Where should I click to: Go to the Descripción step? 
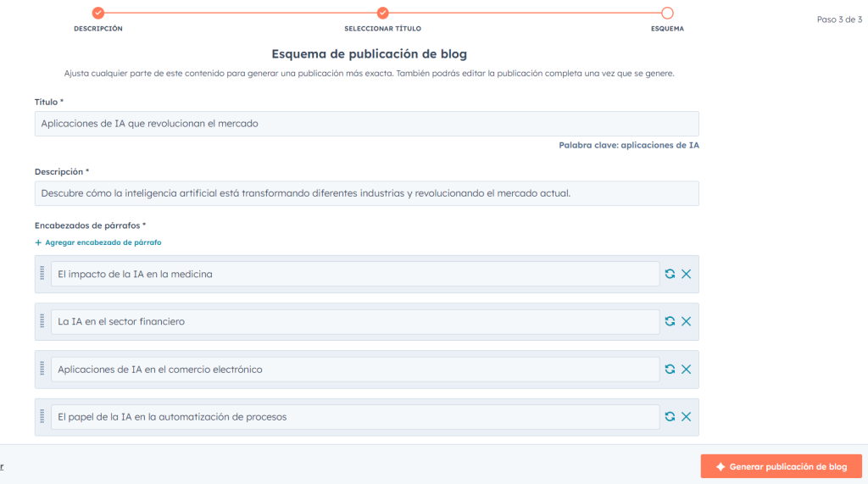pos(98,13)
